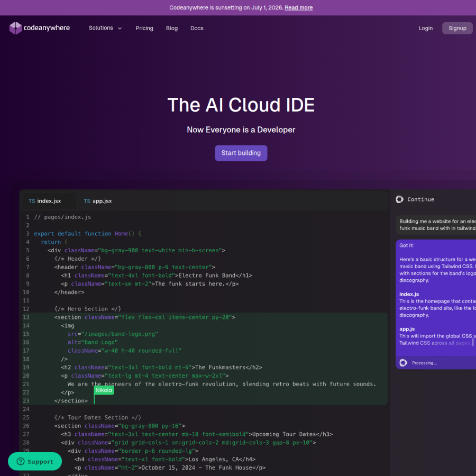476x476 pixels.
Task: Click the 'bg-gray-900 text-white' div line
Action: pyautogui.click(x=136, y=251)
